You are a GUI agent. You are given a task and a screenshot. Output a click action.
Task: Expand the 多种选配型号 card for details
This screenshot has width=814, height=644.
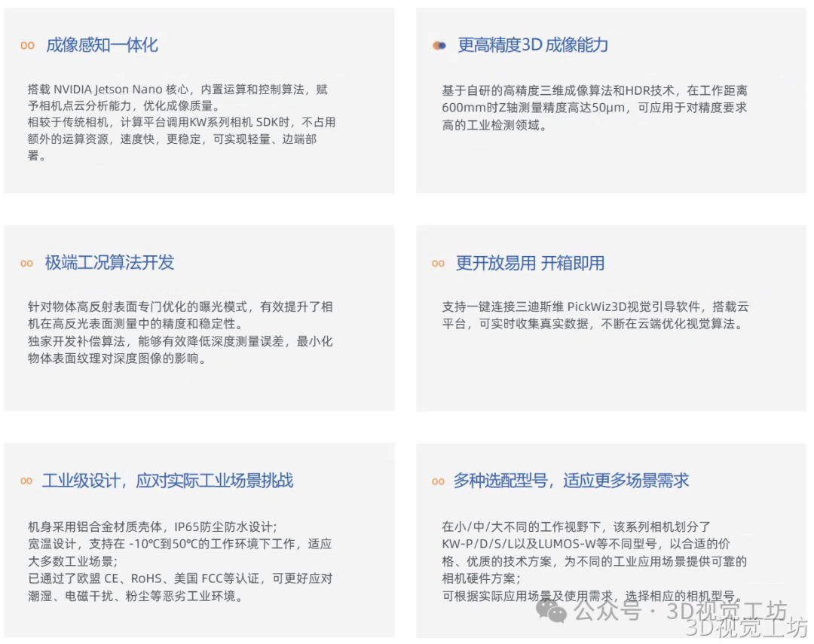(610, 542)
